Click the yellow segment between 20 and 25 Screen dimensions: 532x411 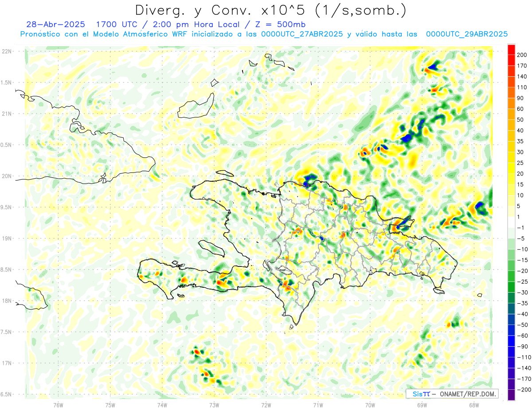[x=511, y=168]
